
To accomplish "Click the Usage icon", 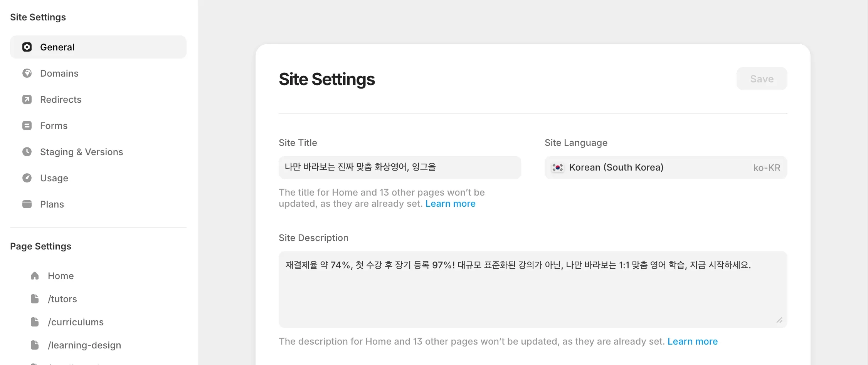I will (x=27, y=178).
